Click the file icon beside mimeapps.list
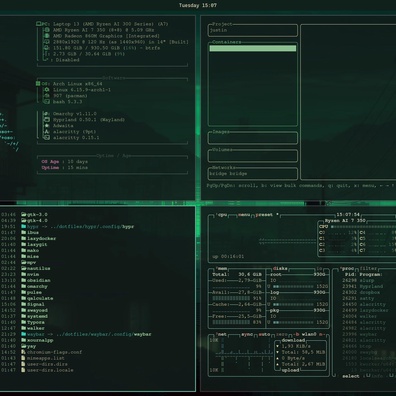The height and width of the screenshot is (396, 396). (x=24, y=358)
